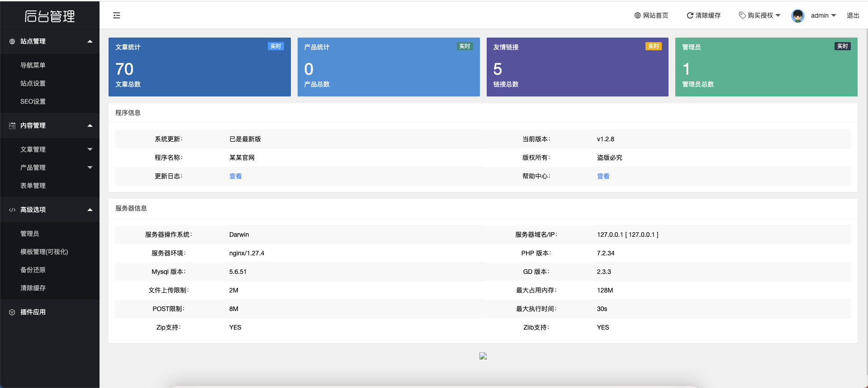Click the Mysql version 5.6.51
Image resolution: width=868 pixels, height=388 pixels.
pos(237,272)
